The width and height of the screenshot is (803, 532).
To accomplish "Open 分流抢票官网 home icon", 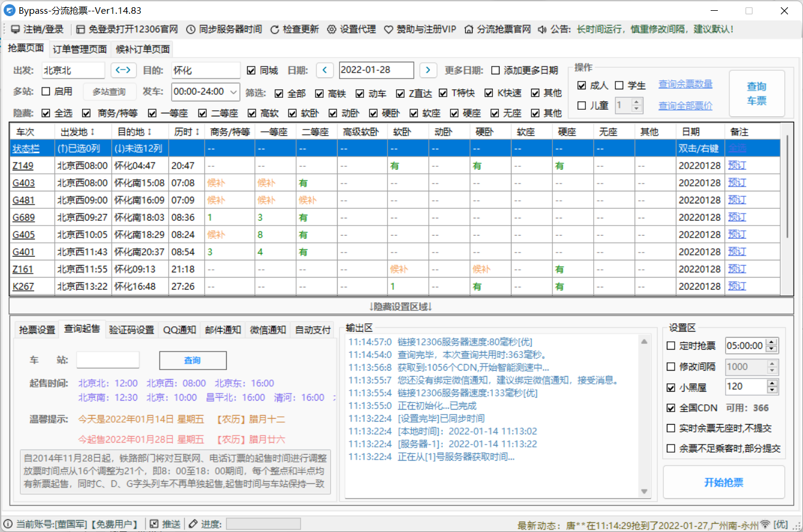I will (469, 29).
